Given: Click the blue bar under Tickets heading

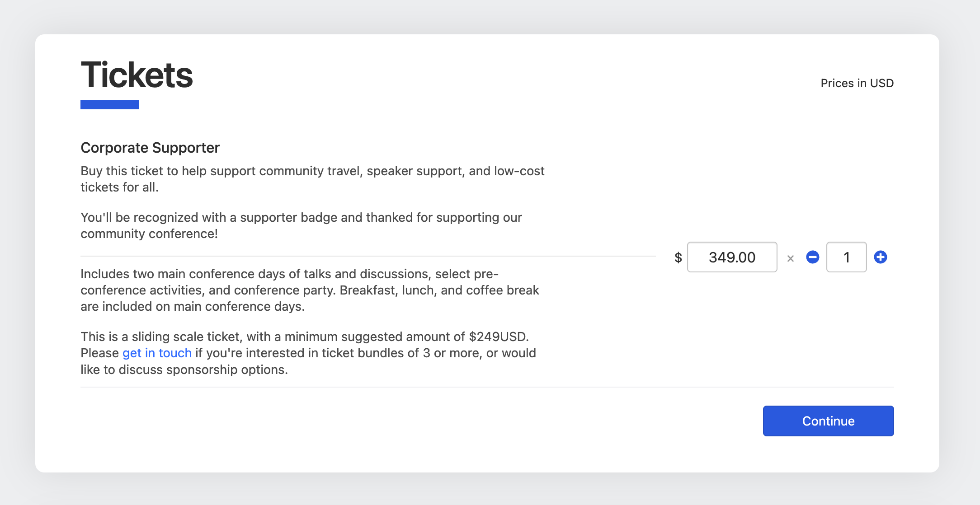Looking at the screenshot, I should (110, 105).
